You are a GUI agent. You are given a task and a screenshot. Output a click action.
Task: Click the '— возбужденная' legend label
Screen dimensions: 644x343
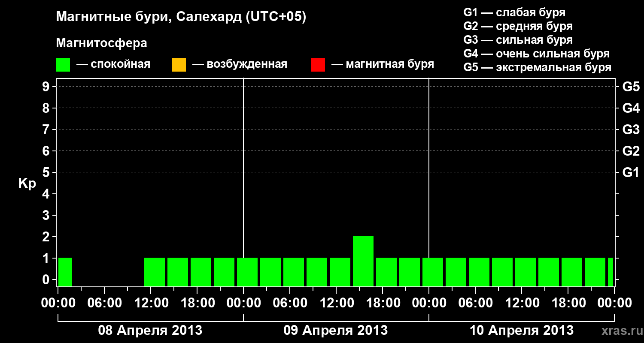(240, 64)
